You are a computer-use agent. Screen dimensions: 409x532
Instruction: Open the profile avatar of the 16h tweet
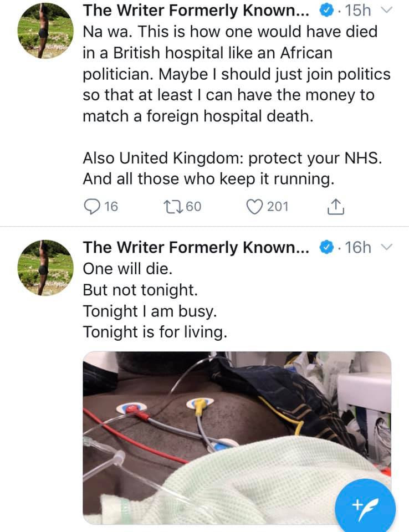(45, 267)
